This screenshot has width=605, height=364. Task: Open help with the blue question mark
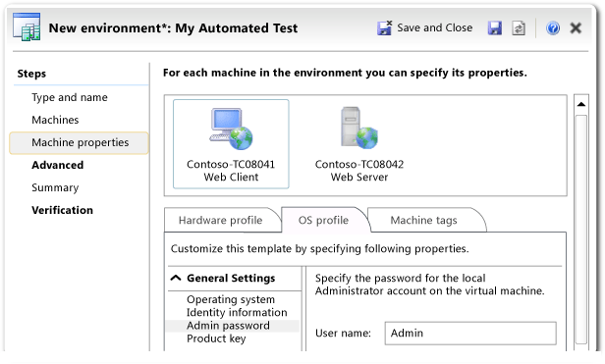(553, 28)
